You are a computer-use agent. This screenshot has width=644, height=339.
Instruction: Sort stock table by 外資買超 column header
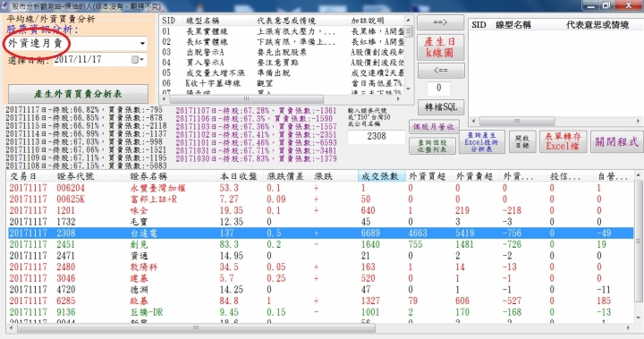pyautogui.click(x=428, y=176)
